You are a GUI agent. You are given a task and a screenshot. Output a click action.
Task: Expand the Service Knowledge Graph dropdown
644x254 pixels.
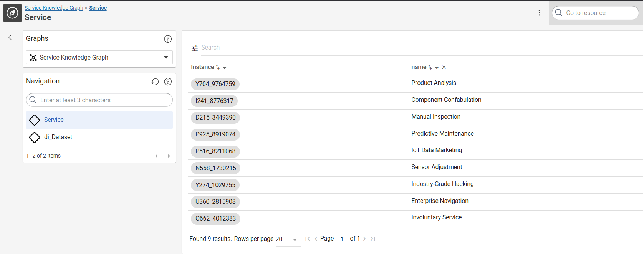(166, 58)
